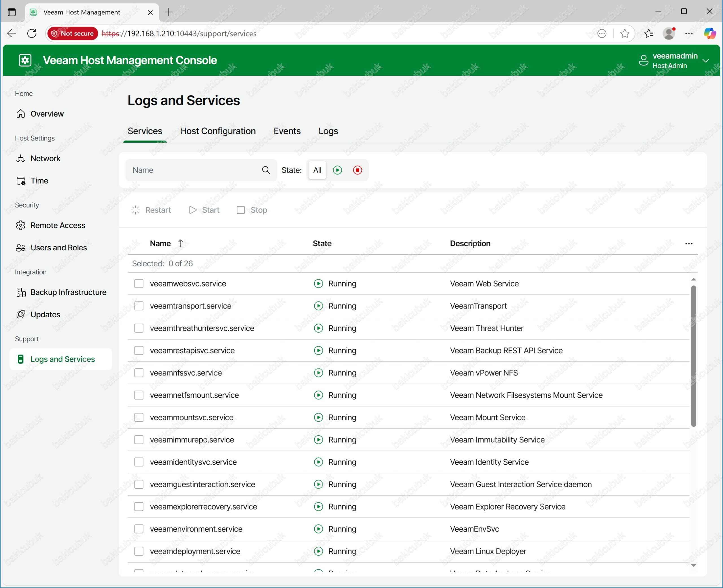Open the Updates page
The height and width of the screenshot is (588, 723).
pos(38,315)
